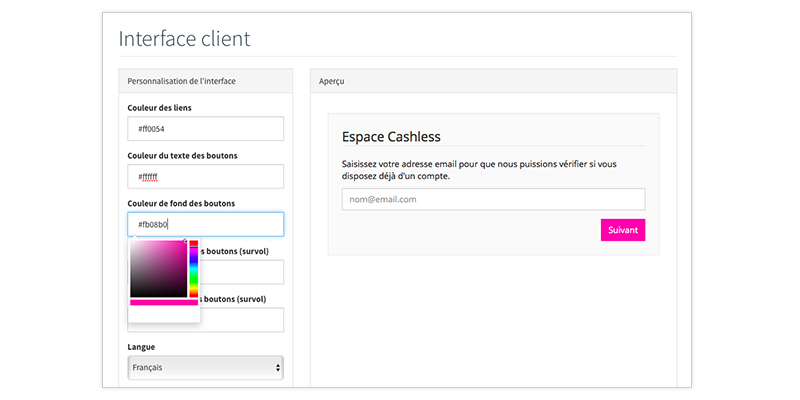800x400 pixels.
Task: Click the Couleur de fond des boutons label
Action: tap(181, 203)
